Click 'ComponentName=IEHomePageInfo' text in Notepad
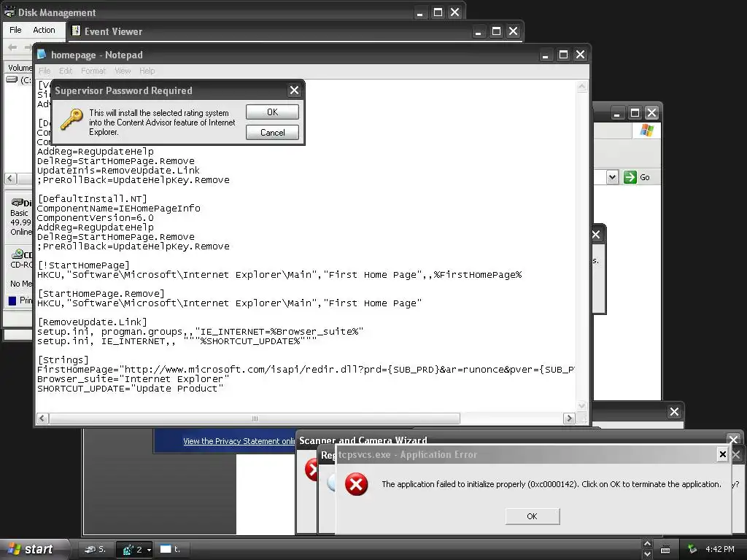This screenshot has width=747, height=560. pyautogui.click(x=119, y=208)
